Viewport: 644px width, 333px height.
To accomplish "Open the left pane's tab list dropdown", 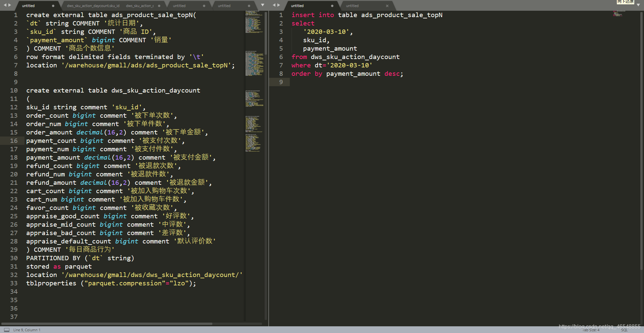I will tap(263, 5).
